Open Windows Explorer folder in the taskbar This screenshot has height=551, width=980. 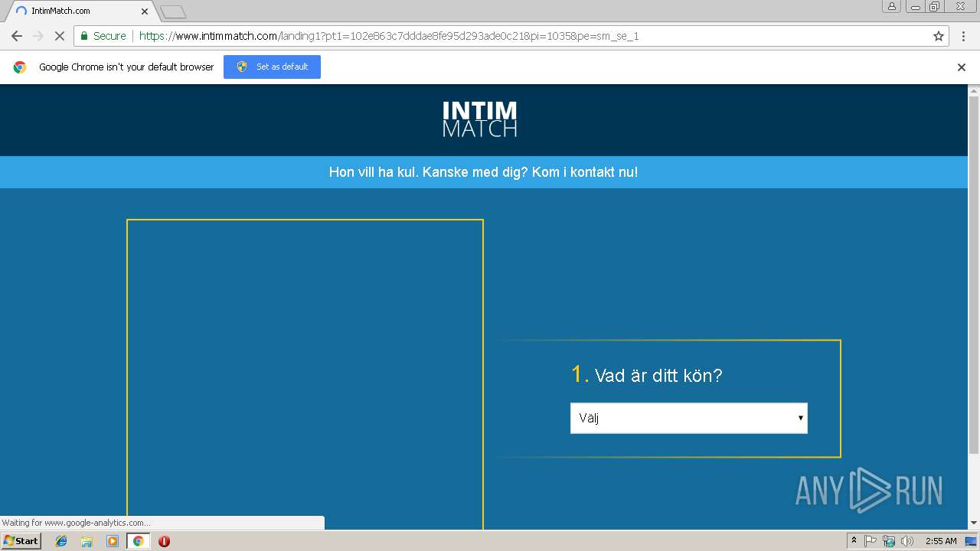pos(87,541)
